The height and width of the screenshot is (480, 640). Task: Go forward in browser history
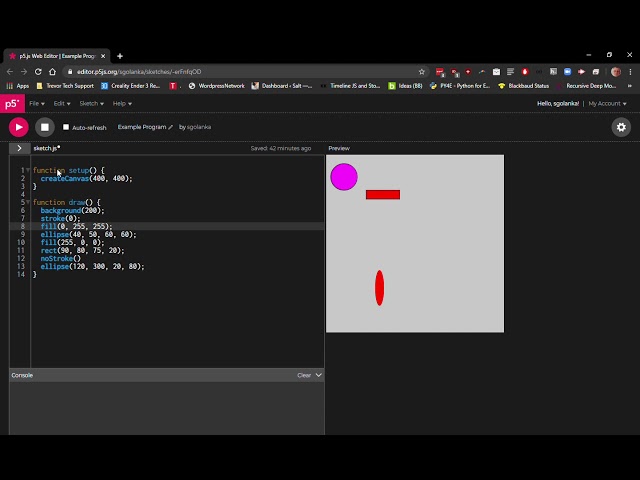coord(24,72)
